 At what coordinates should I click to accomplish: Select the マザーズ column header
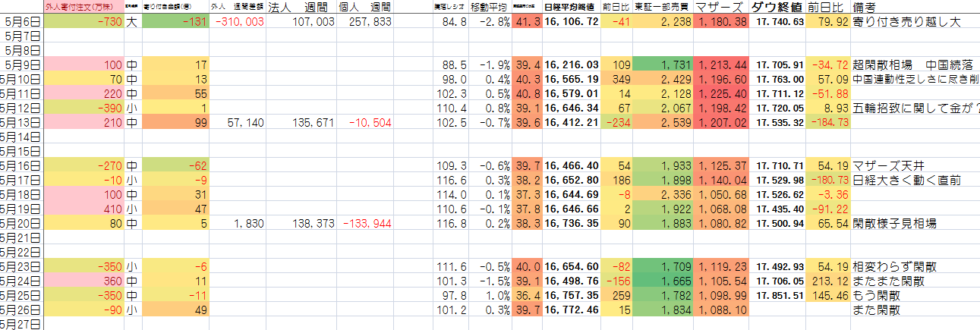720,7
